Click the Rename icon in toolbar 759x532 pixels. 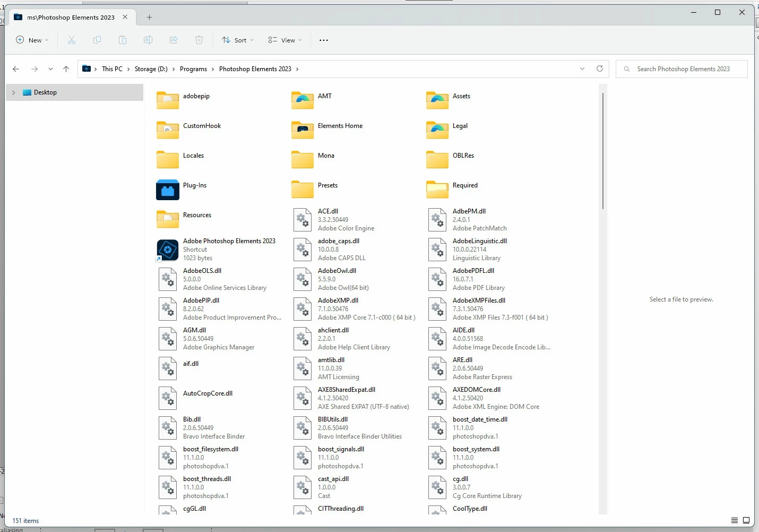pyautogui.click(x=148, y=40)
